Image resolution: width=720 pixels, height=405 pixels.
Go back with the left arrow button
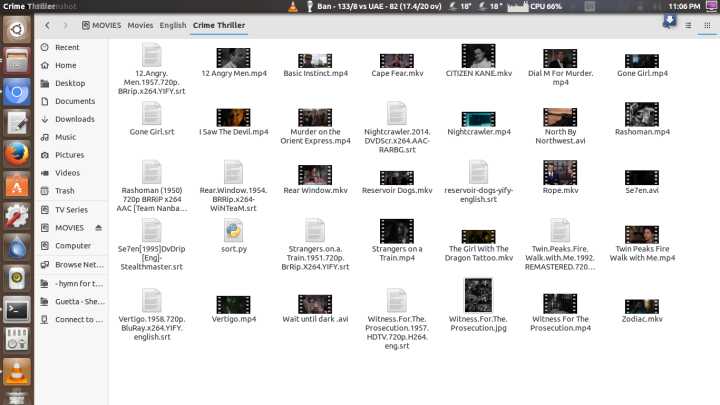click(47, 25)
